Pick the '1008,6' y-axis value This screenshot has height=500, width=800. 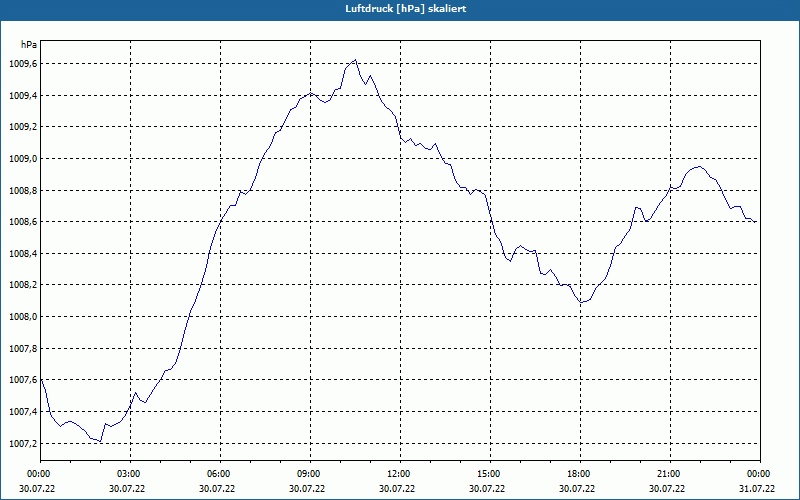23,222
